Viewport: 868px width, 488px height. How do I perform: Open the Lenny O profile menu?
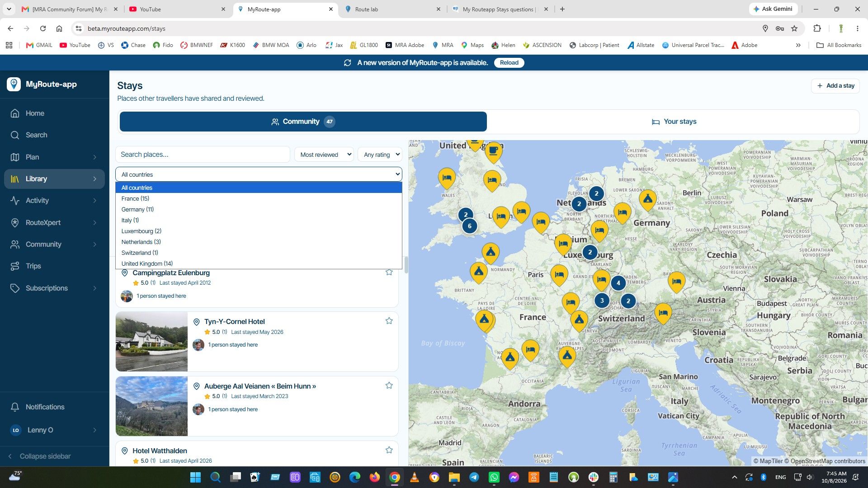54,430
